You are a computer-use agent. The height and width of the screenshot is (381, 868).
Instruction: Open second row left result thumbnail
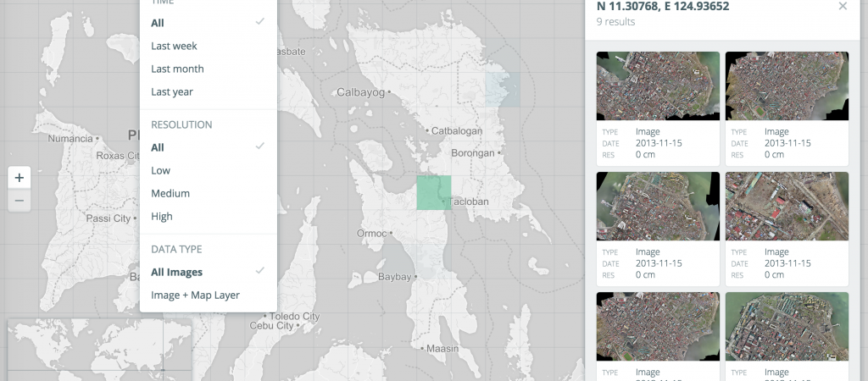(658, 207)
